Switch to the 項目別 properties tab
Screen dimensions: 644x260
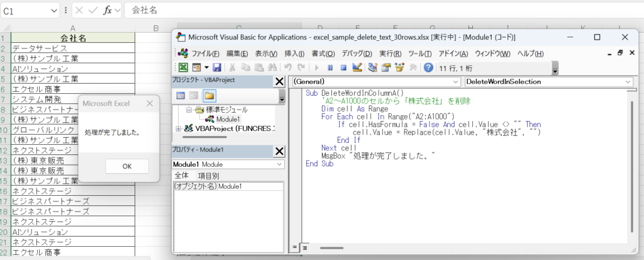click(208, 176)
